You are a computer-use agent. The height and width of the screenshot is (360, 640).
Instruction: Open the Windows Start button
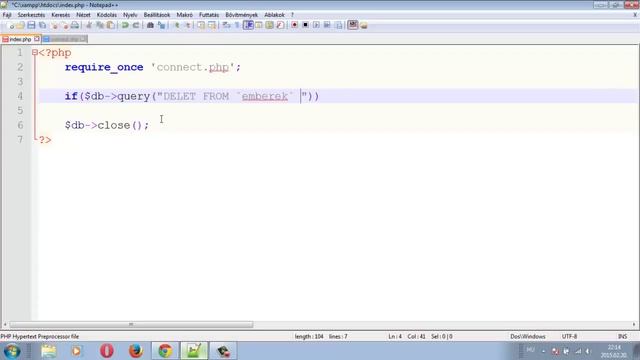click(x=12, y=351)
